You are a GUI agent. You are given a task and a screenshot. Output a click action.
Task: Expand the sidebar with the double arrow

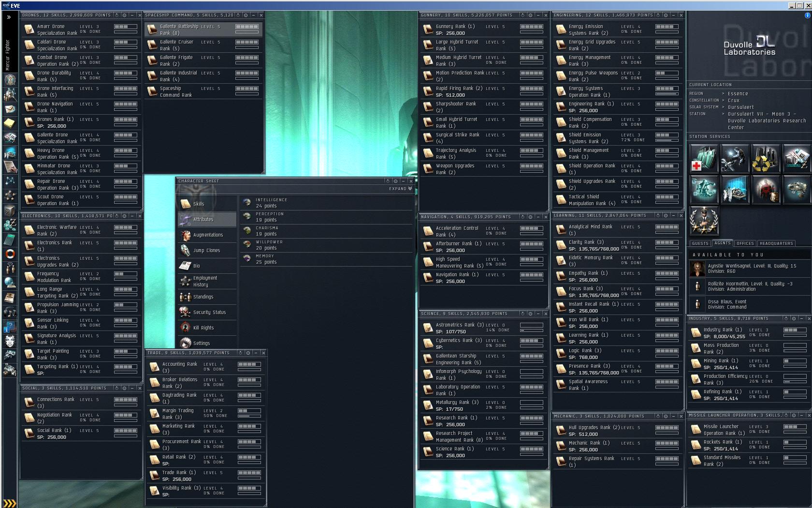click(x=9, y=17)
